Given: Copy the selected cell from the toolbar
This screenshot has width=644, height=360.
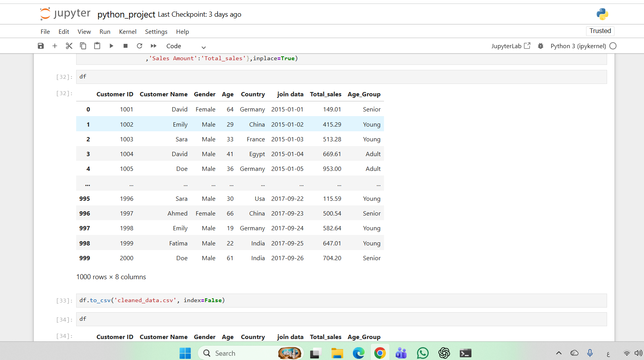Looking at the screenshot, I should (83, 46).
